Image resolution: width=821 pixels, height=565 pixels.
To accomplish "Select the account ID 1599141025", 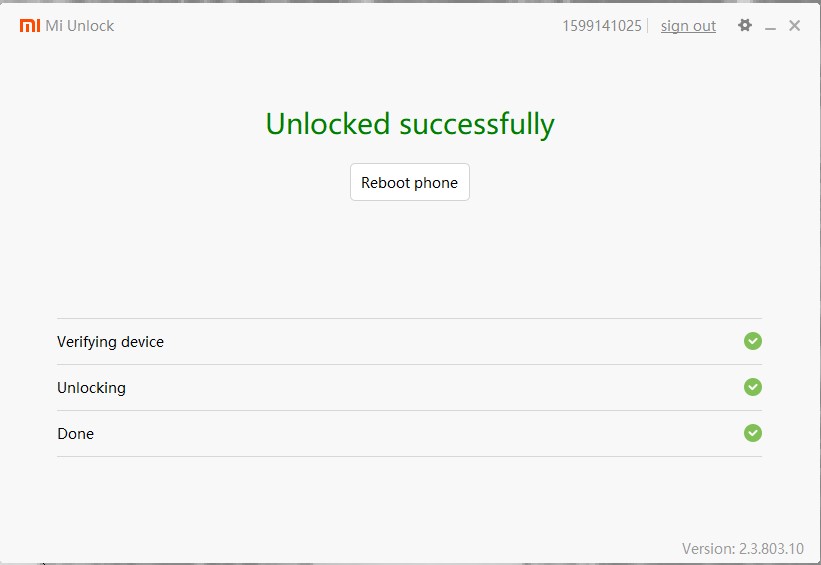I will tap(602, 26).
